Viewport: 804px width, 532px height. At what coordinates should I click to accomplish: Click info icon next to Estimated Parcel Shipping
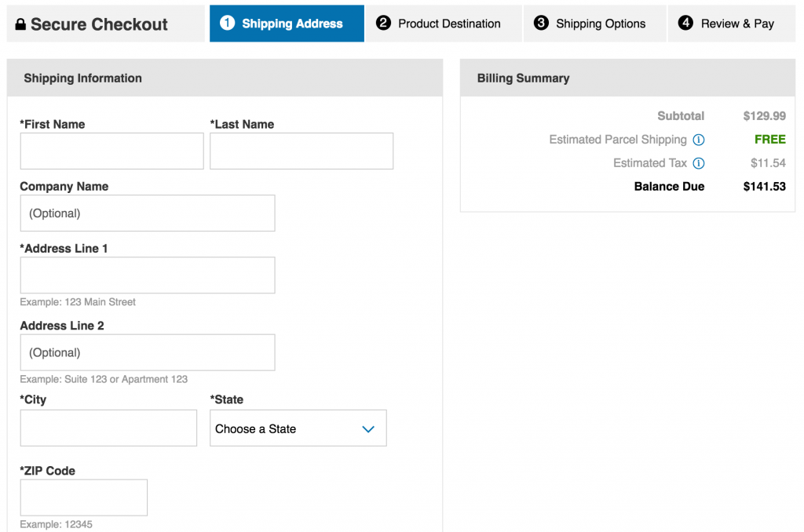[x=699, y=140]
